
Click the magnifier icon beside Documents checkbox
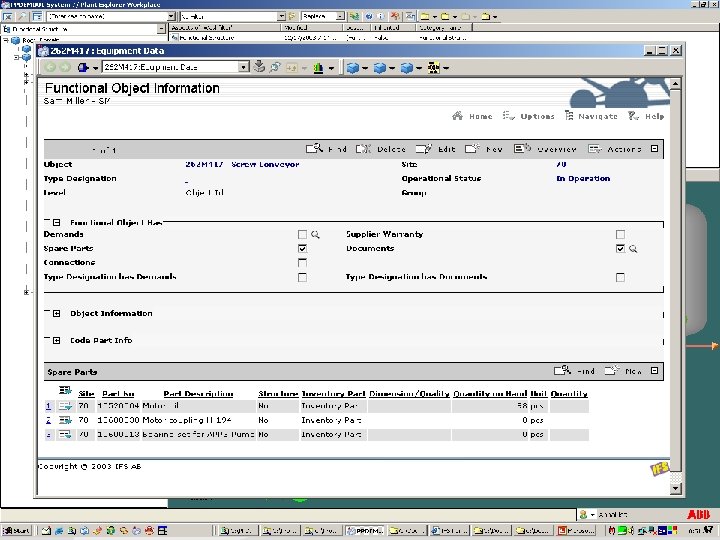coord(633,249)
